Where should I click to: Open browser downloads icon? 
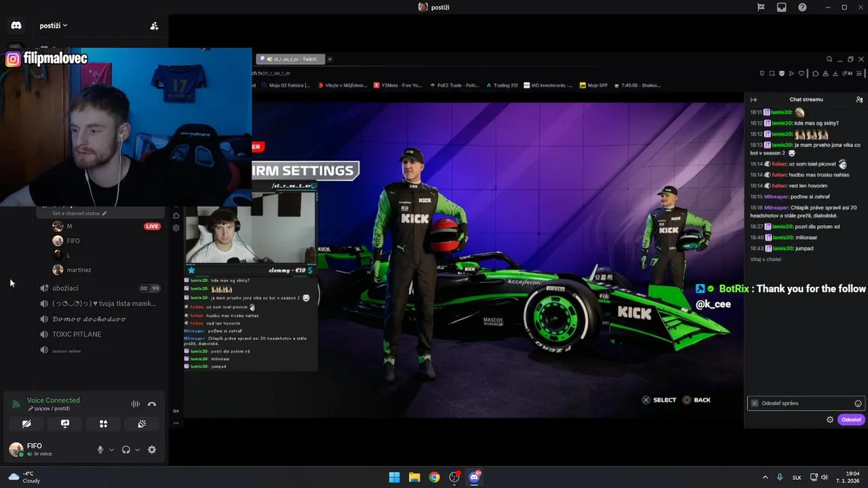pos(835,73)
